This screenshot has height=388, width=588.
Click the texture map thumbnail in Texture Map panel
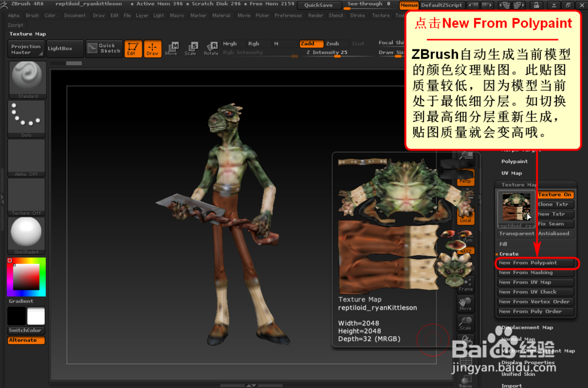click(516, 209)
